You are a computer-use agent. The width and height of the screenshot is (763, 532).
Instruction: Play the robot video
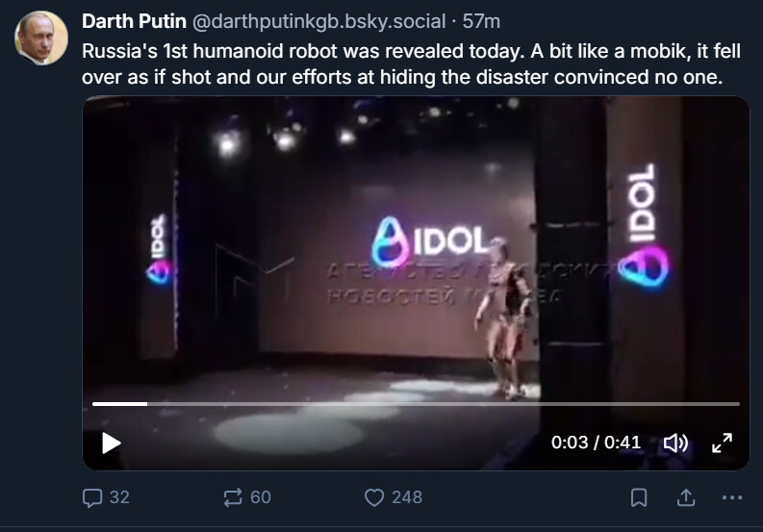(x=112, y=443)
